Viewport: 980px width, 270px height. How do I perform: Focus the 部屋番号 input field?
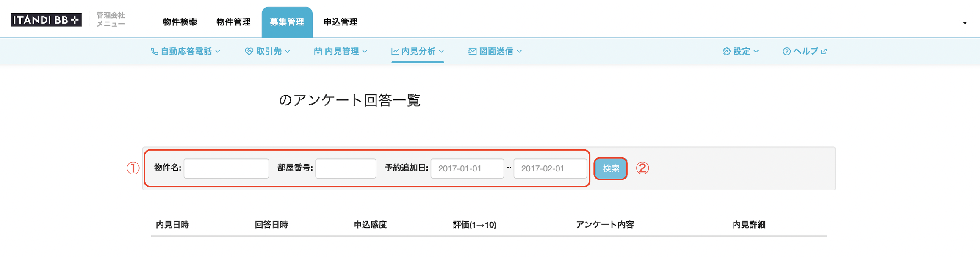[346, 168]
